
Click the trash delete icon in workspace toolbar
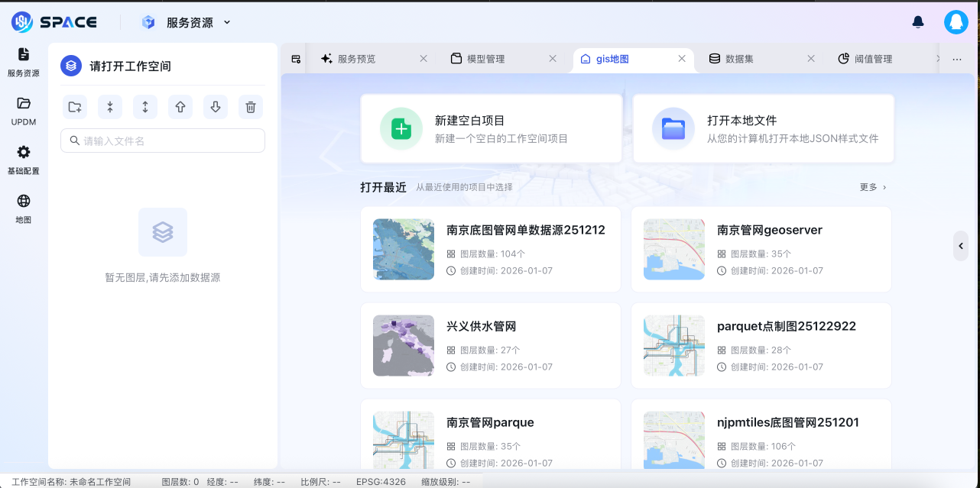tap(250, 107)
